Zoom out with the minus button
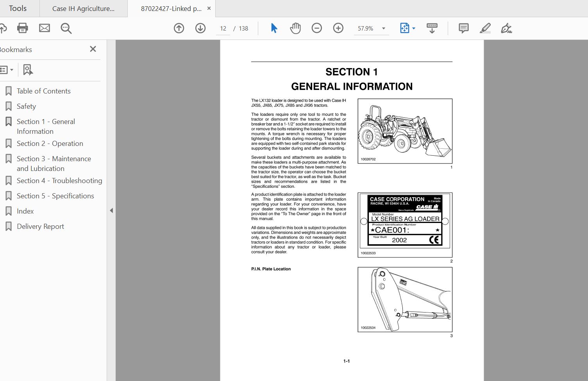 (x=317, y=28)
